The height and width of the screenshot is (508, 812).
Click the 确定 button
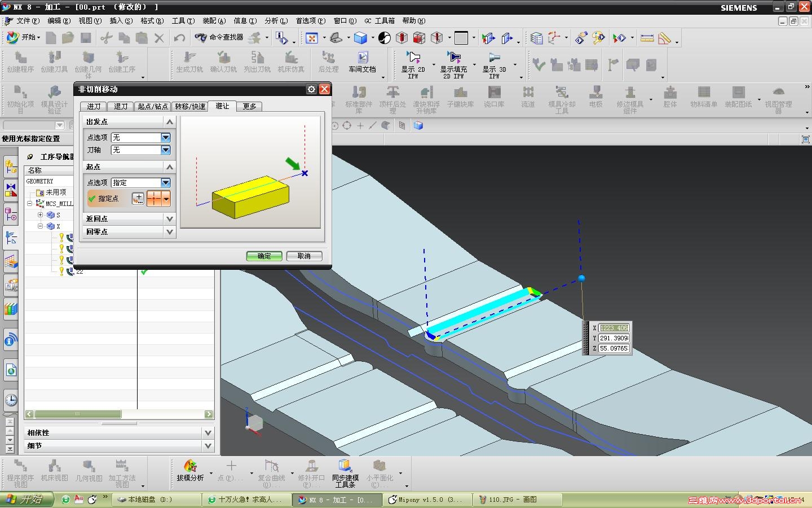coord(264,256)
